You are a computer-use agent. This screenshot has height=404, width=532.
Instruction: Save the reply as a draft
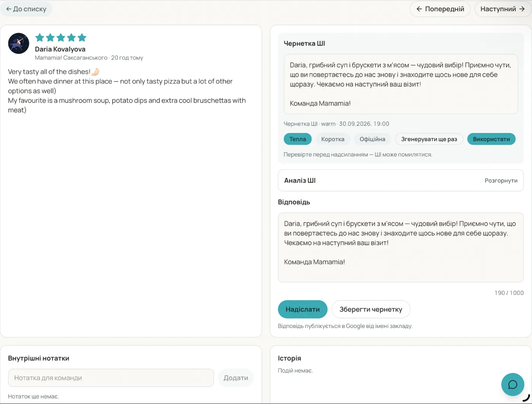tap(371, 309)
